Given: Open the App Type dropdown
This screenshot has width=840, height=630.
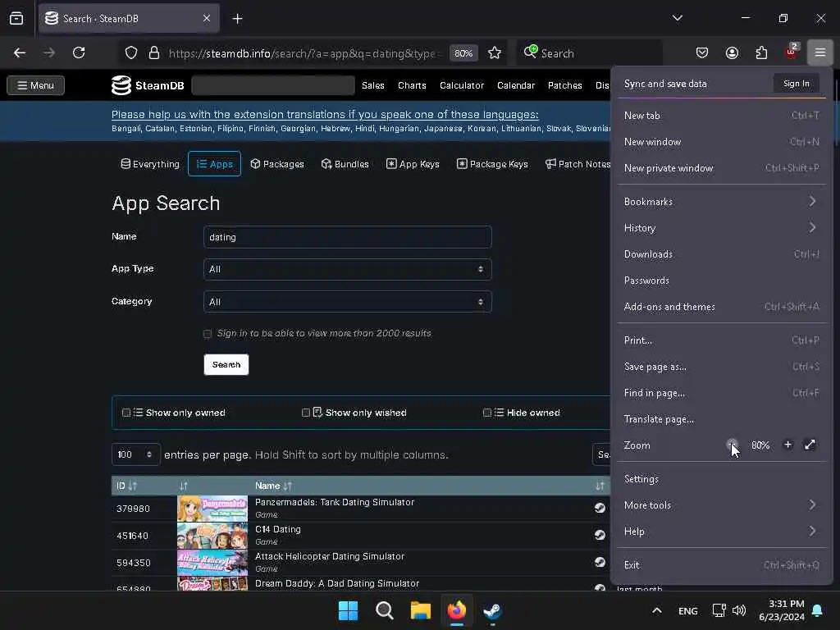Looking at the screenshot, I should pos(347,269).
